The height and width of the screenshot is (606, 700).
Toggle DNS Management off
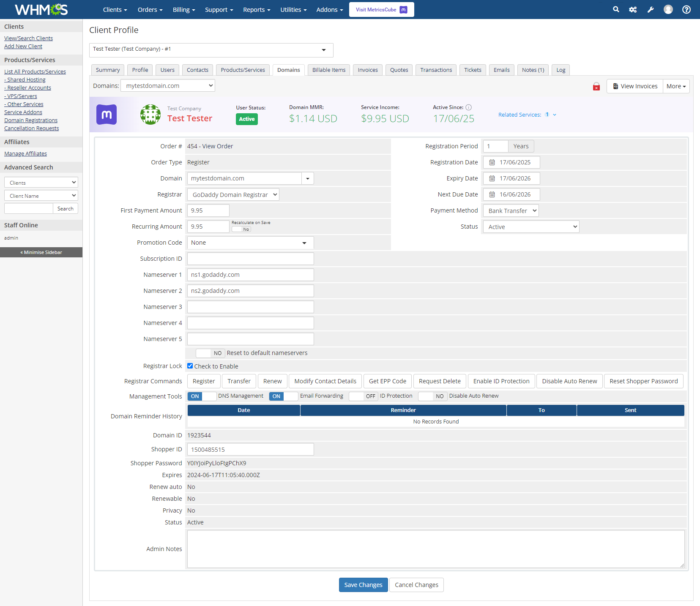tap(202, 396)
